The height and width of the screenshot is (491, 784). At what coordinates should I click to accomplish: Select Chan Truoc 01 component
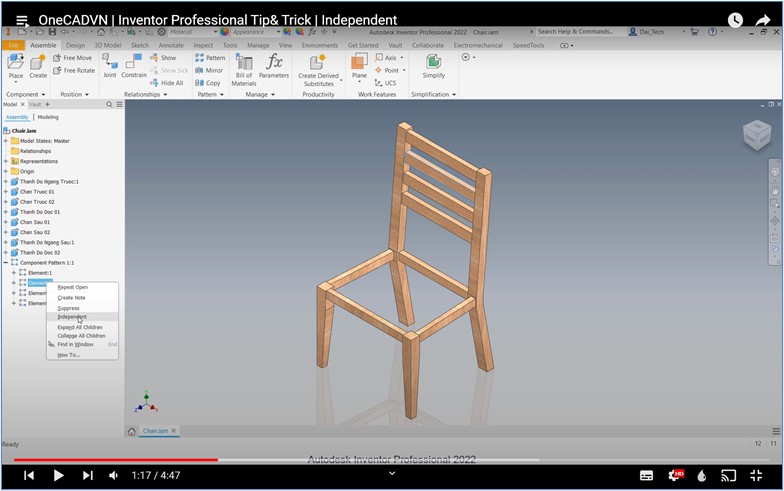click(37, 192)
